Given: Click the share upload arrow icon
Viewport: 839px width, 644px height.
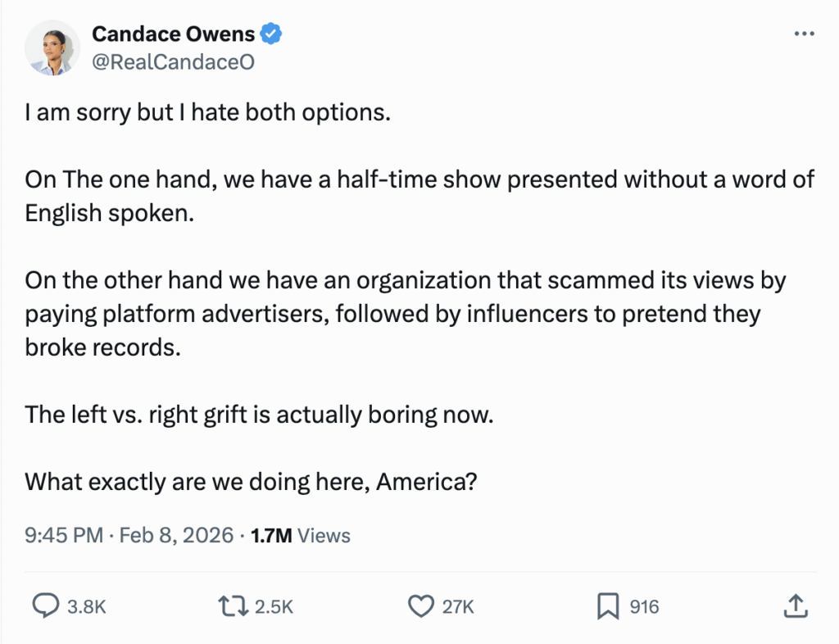Looking at the screenshot, I should pyautogui.click(x=794, y=606).
